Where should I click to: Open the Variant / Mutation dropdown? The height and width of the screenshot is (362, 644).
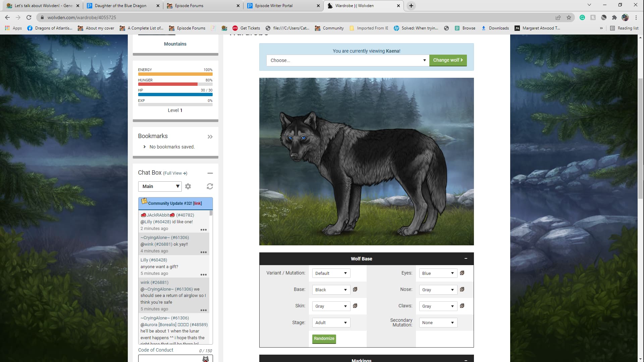331,273
